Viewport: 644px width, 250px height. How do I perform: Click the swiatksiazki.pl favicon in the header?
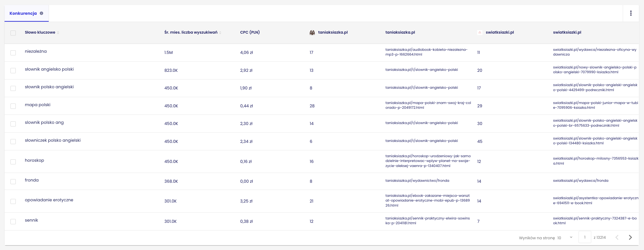pos(480,32)
